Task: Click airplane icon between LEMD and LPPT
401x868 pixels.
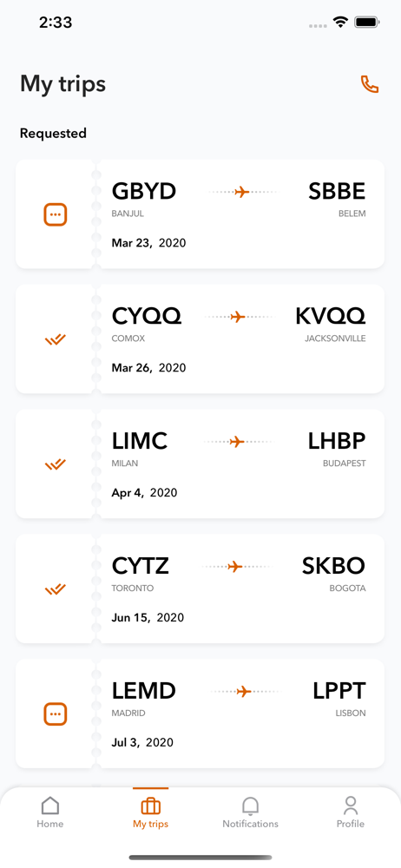Action: pyautogui.click(x=243, y=692)
